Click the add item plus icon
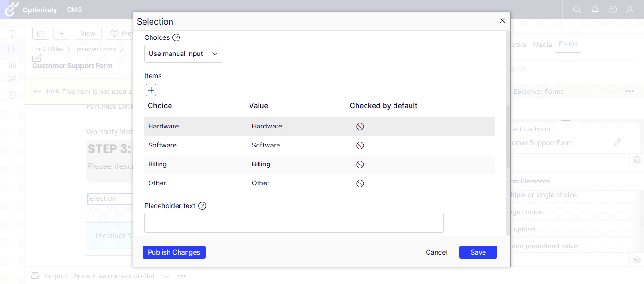644x284 pixels. point(151,90)
